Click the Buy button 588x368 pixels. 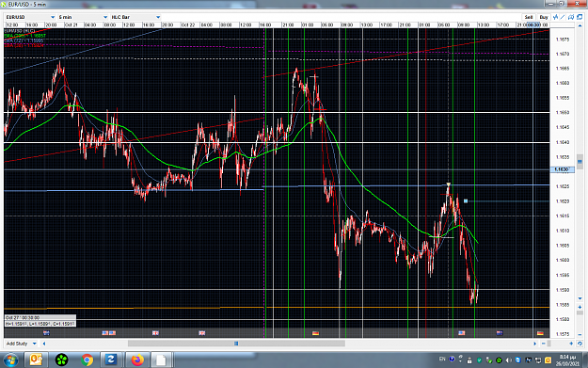point(544,17)
